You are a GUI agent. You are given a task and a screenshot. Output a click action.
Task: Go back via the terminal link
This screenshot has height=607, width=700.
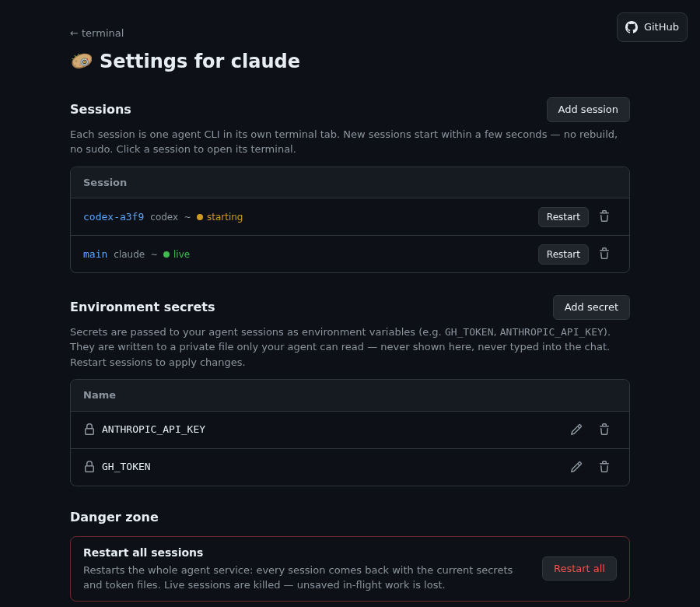pos(97,33)
